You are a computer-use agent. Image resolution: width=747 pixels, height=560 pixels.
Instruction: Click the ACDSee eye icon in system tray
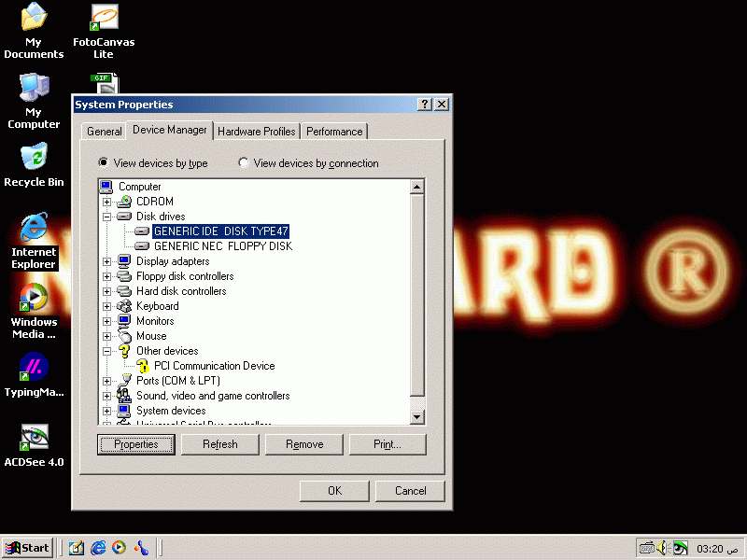[x=681, y=549]
